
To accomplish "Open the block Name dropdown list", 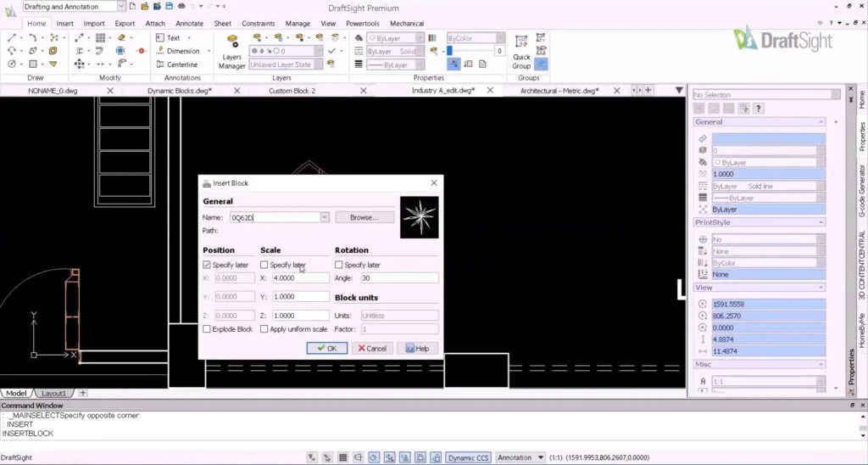I will pyautogui.click(x=325, y=217).
